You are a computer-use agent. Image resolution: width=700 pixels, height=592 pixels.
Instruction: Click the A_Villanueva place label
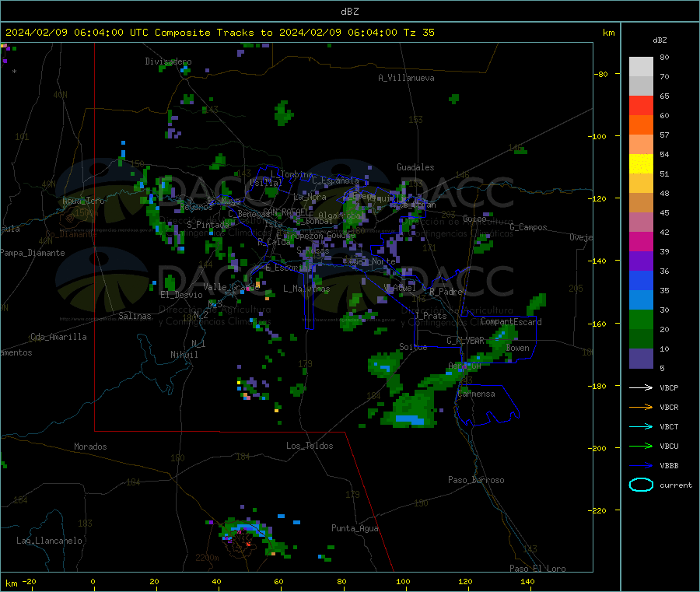tap(406, 78)
